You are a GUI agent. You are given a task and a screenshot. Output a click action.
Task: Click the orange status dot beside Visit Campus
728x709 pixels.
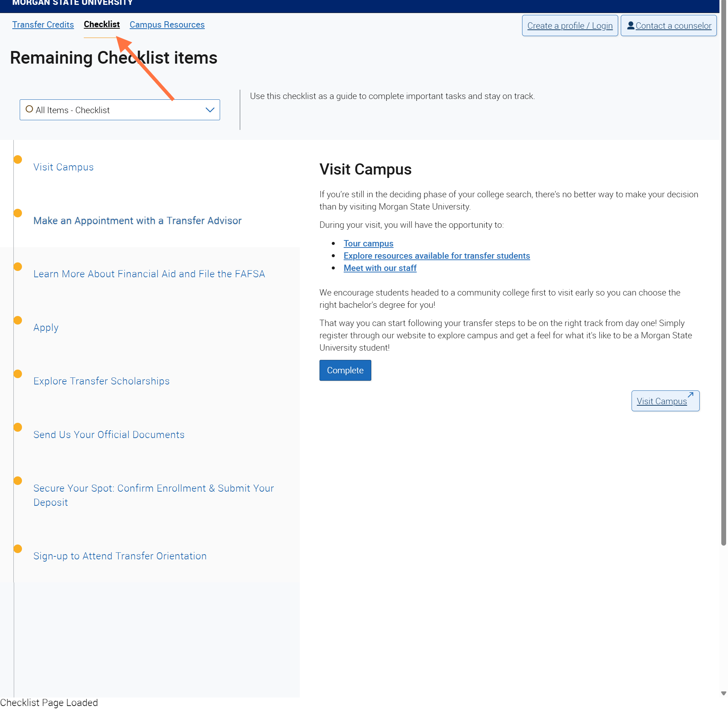[x=18, y=159]
